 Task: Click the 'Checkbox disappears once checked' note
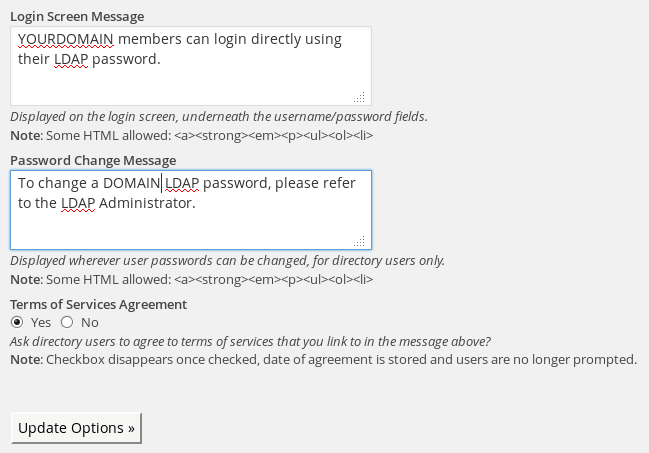tap(324, 359)
